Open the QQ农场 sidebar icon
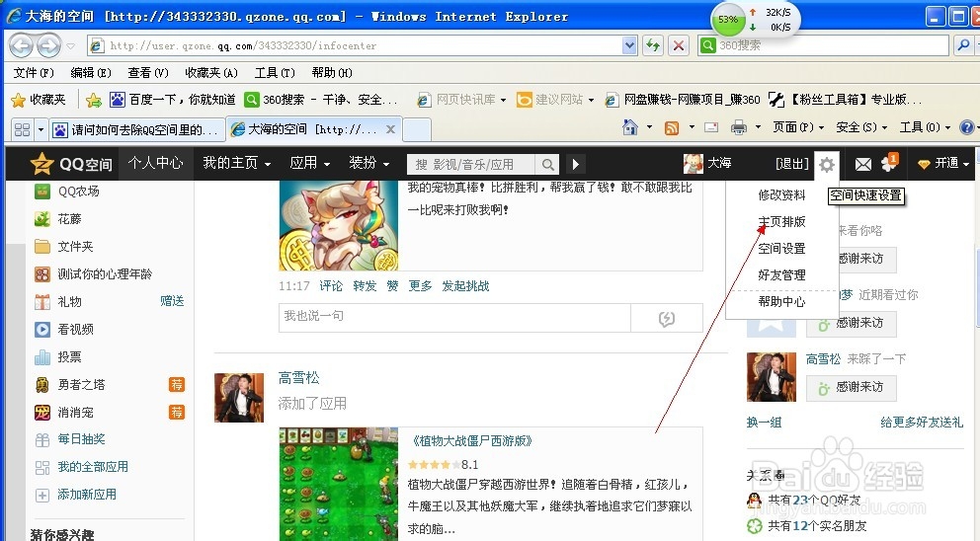This screenshot has width=980, height=541. 41,192
